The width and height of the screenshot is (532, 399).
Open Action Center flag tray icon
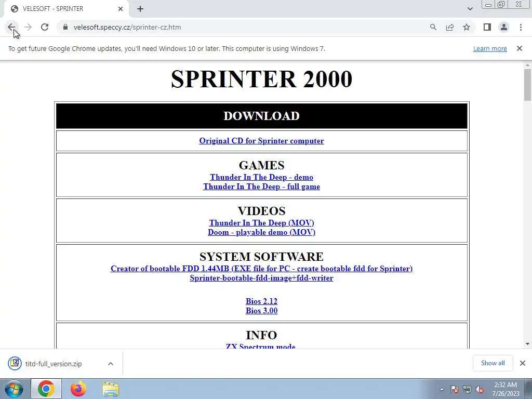pyautogui.click(x=455, y=389)
